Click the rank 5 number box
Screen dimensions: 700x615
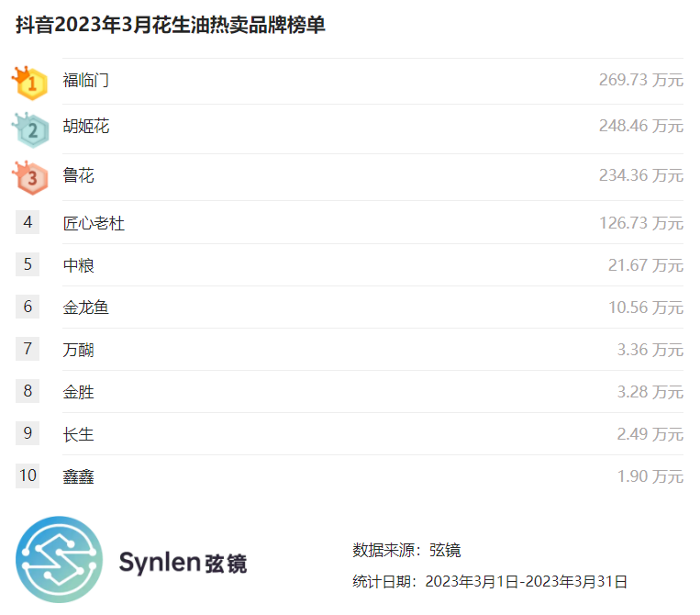point(28,264)
